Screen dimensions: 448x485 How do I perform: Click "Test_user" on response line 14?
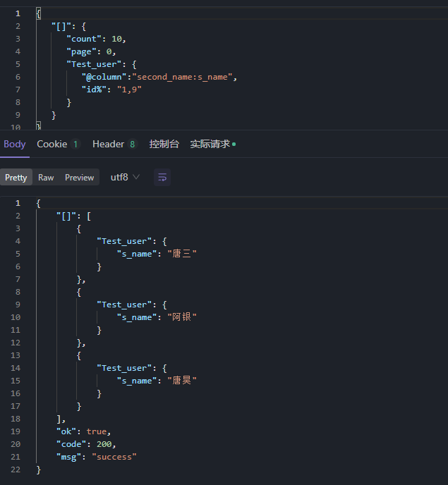point(124,368)
